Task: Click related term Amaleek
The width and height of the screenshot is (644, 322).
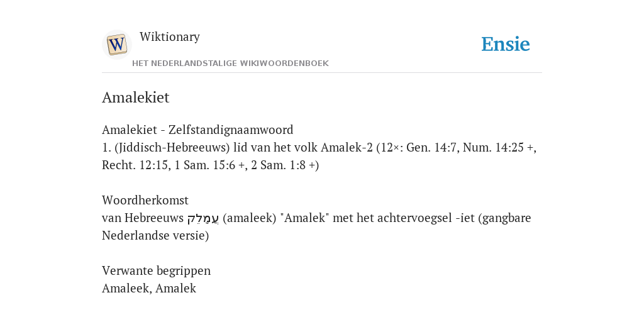Action: 127,289
